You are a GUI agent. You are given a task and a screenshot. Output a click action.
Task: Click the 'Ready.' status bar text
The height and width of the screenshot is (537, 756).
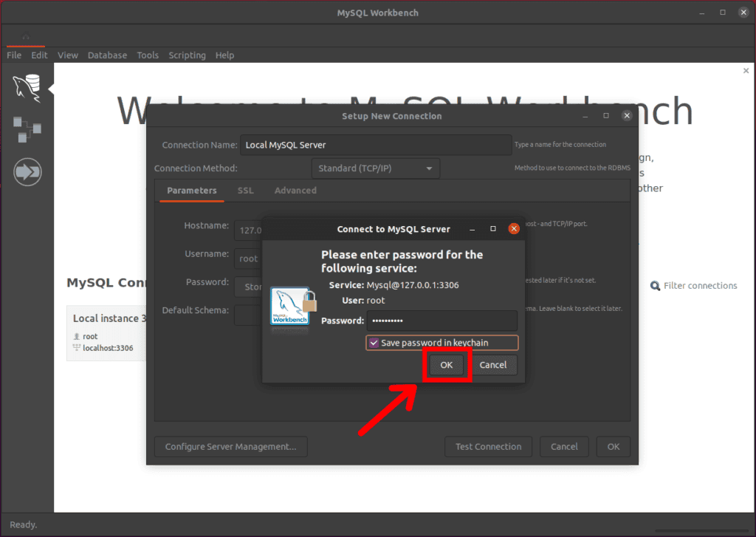coord(23,524)
